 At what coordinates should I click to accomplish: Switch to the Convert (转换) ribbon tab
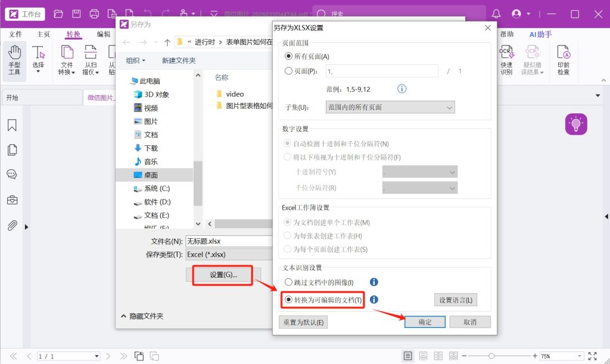tap(74, 35)
